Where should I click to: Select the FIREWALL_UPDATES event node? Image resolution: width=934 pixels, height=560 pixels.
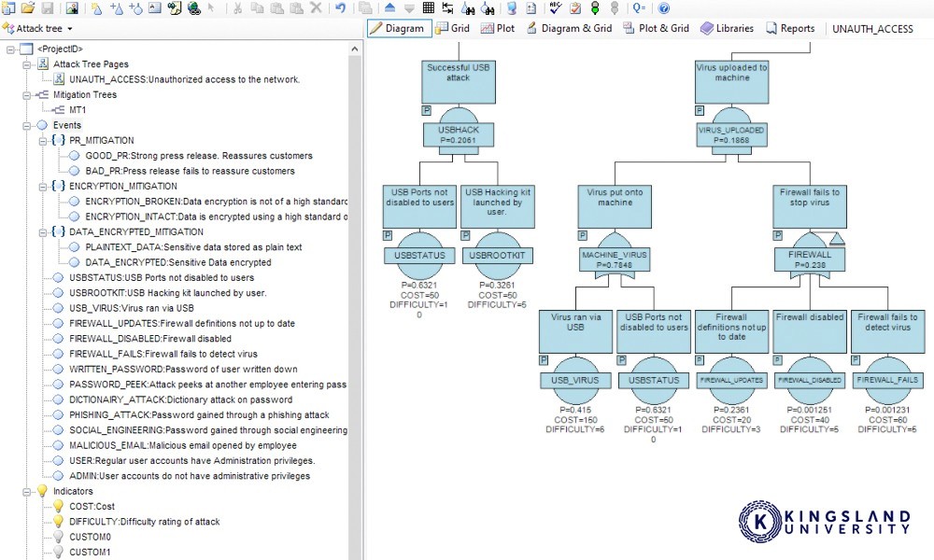click(x=731, y=380)
